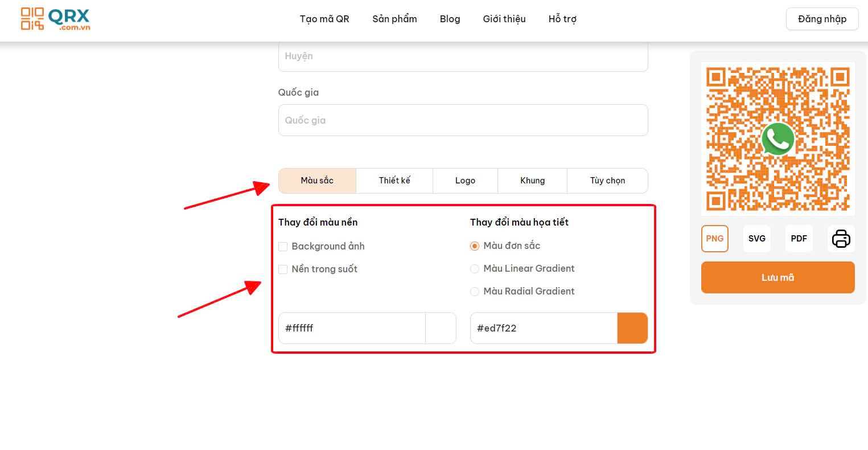Open the Sản phẩm menu
Screen dimensions: 868x450
click(394, 19)
